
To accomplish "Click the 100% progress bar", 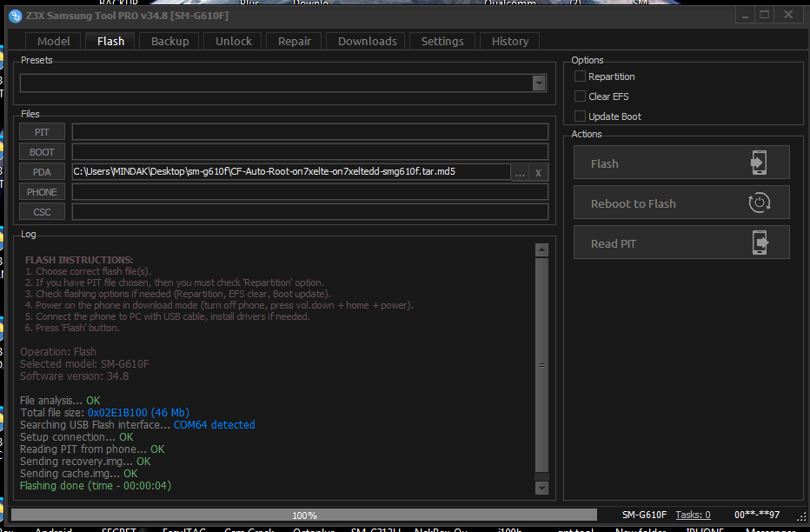I will [304, 515].
